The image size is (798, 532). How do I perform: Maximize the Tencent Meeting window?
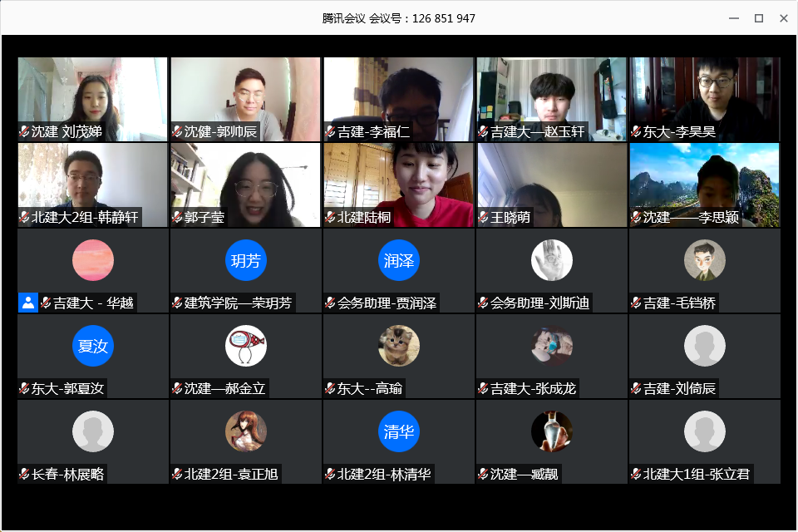pos(758,18)
